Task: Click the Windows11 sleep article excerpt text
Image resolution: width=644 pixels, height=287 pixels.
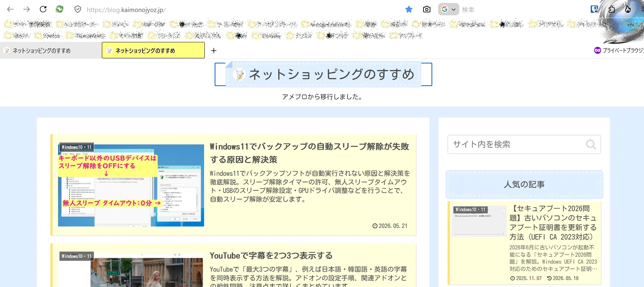Action: 310,186
